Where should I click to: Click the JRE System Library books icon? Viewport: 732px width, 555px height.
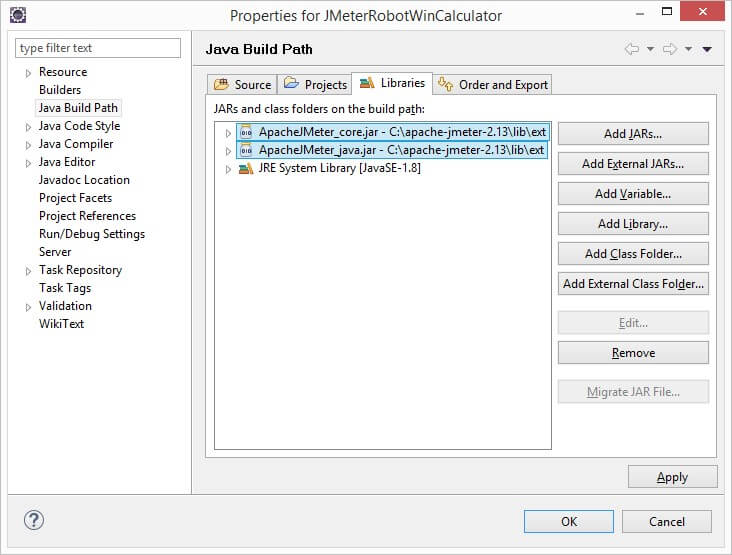(246, 168)
